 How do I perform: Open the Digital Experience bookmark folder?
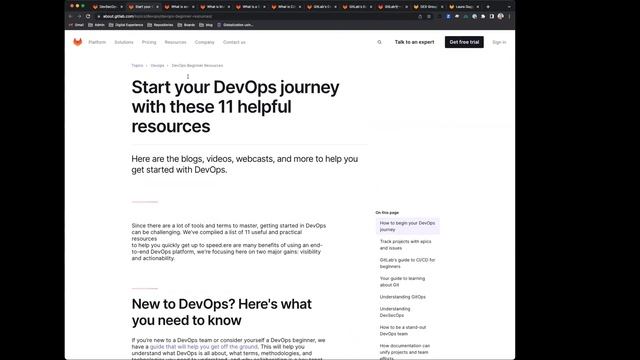(x=126, y=25)
